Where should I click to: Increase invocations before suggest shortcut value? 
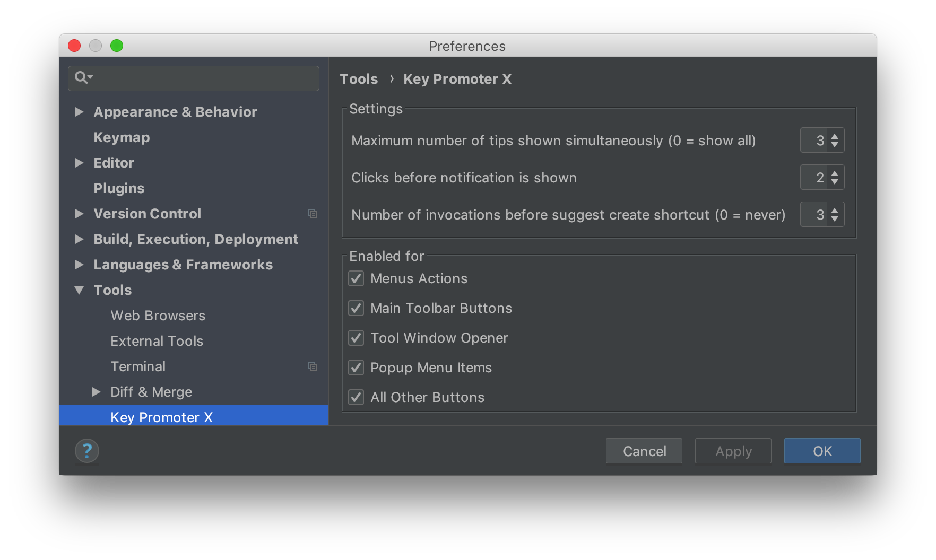pos(835,211)
